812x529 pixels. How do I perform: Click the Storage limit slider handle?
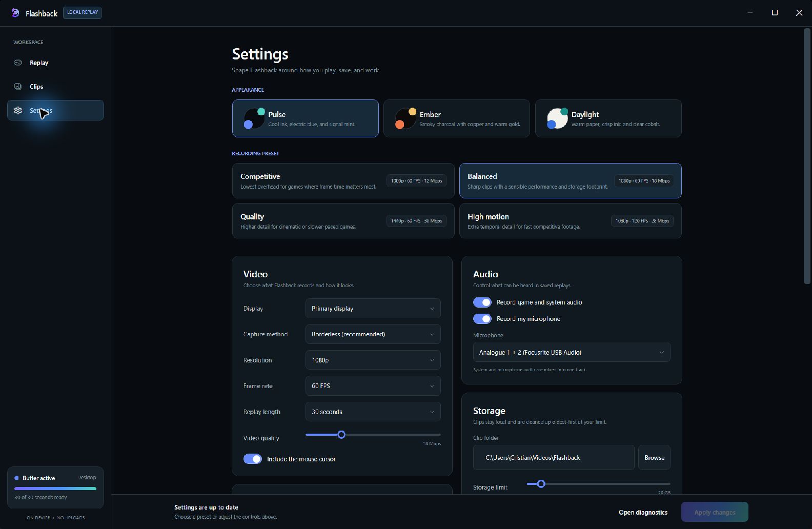point(541,483)
